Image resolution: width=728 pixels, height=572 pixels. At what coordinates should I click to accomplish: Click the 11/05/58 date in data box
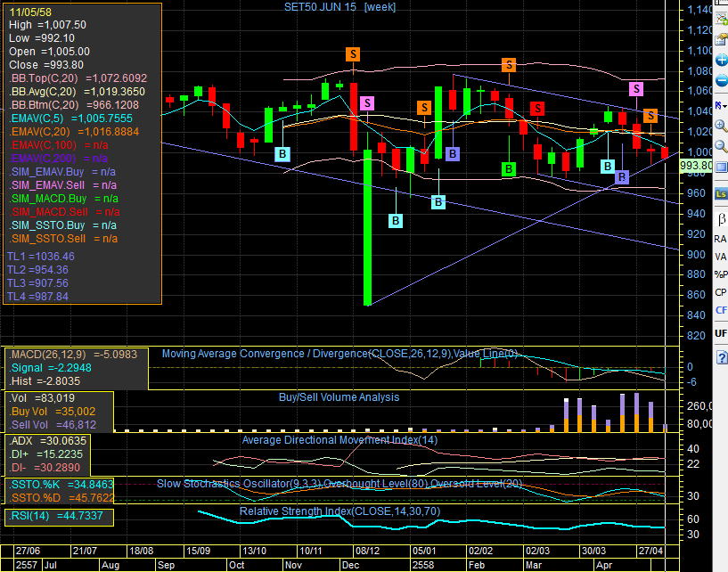pos(30,12)
